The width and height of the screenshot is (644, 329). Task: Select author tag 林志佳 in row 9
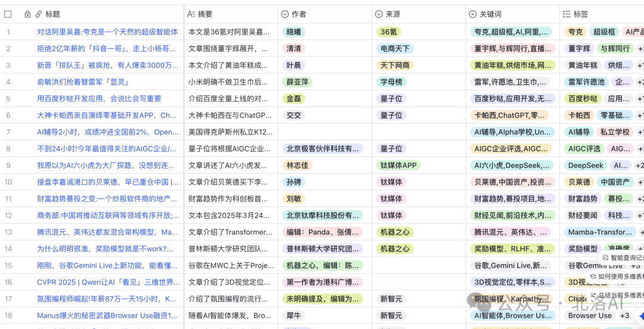coord(298,166)
